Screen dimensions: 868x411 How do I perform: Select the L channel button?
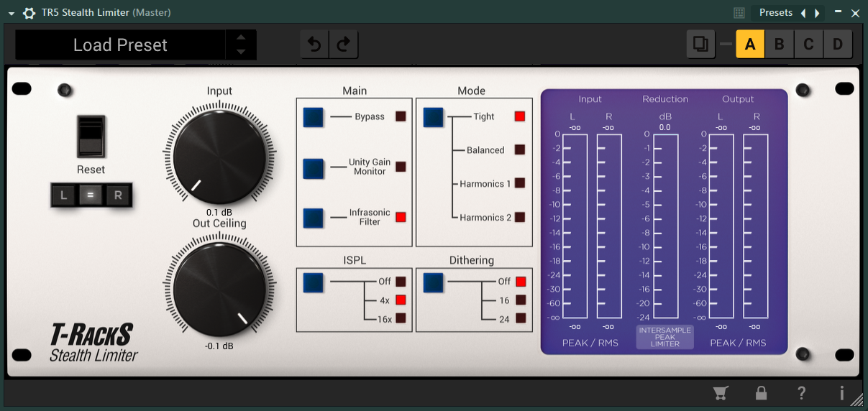64,195
